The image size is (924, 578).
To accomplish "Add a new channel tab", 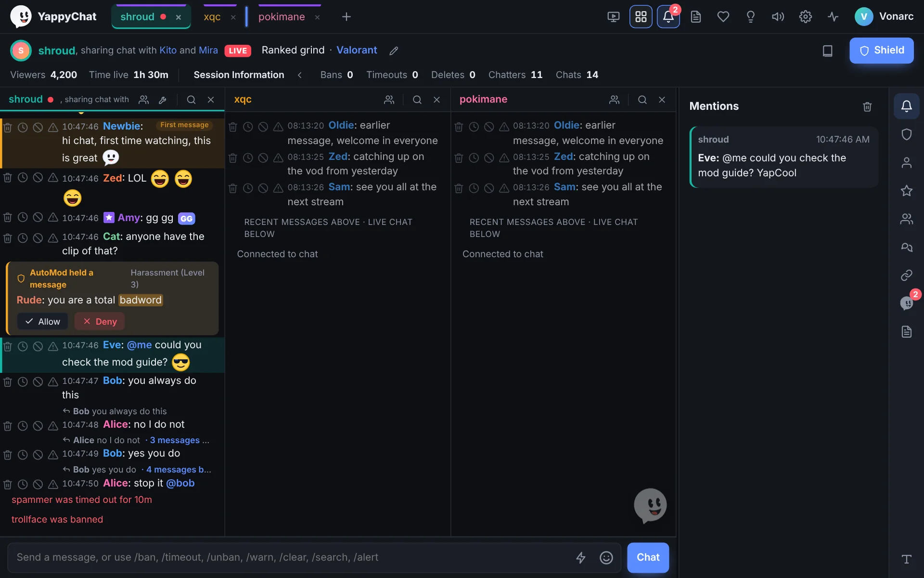I will (346, 17).
